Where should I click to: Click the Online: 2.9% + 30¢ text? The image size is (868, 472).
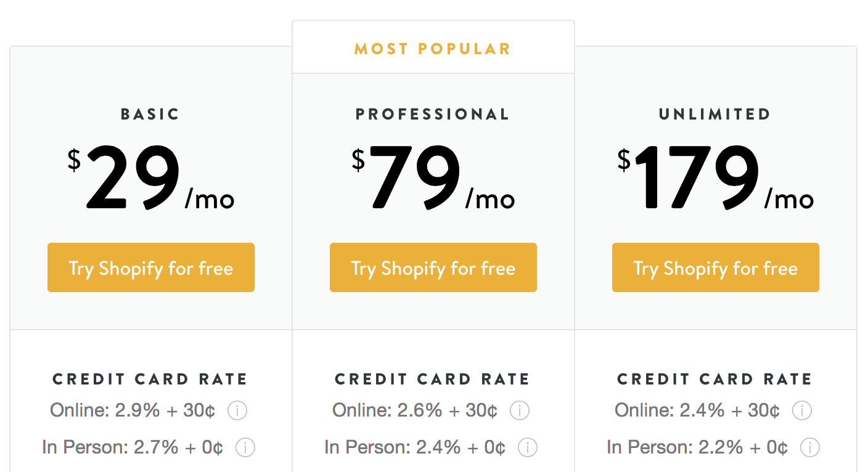tap(133, 410)
